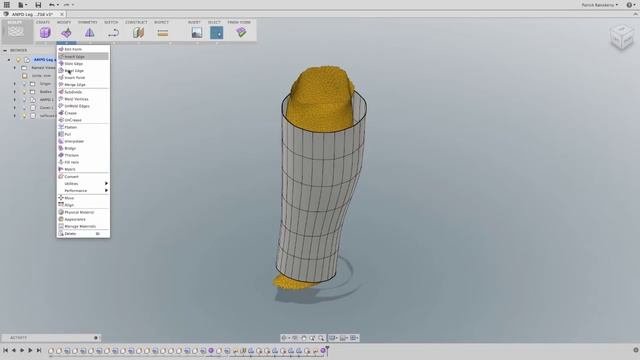640x360 pixels.
Task: Select Merge Edge menu entry
Action: [x=83, y=84]
